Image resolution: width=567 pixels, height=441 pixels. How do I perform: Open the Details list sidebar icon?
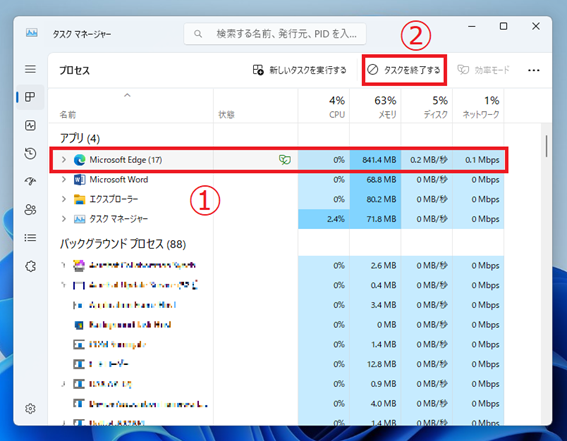pyautogui.click(x=30, y=238)
